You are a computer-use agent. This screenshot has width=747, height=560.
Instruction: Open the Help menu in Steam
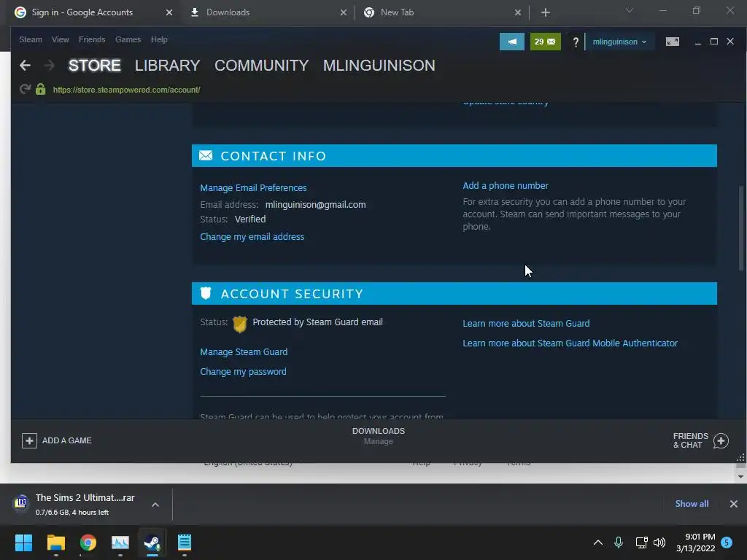tap(159, 39)
